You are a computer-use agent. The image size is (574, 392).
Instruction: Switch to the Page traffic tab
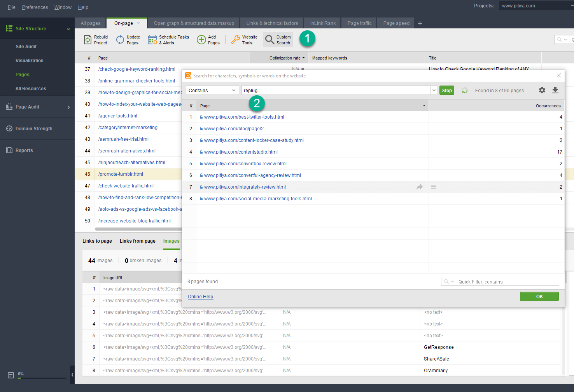pos(360,23)
